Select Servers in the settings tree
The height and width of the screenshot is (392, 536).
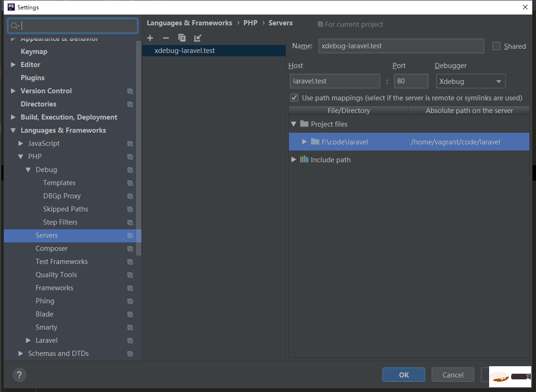tap(73, 235)
